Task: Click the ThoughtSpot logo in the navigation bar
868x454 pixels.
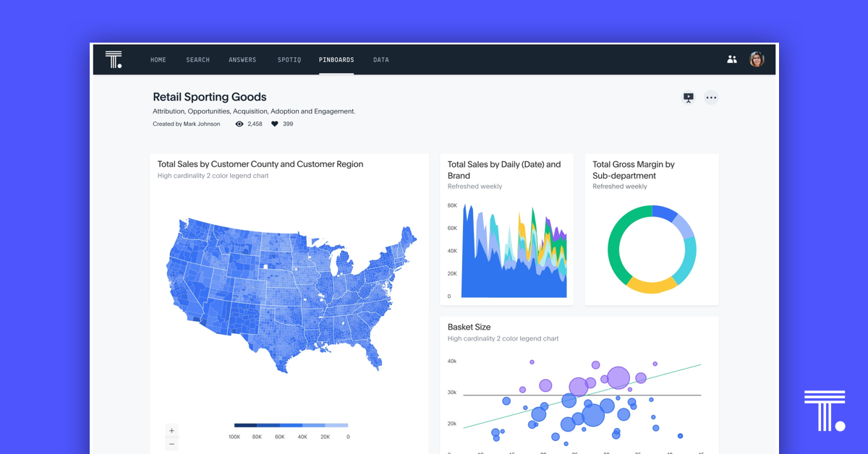Action: coord(114,59)
